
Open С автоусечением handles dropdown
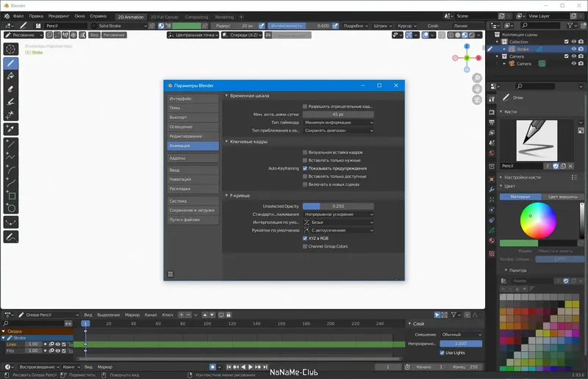tap(338, 231)
